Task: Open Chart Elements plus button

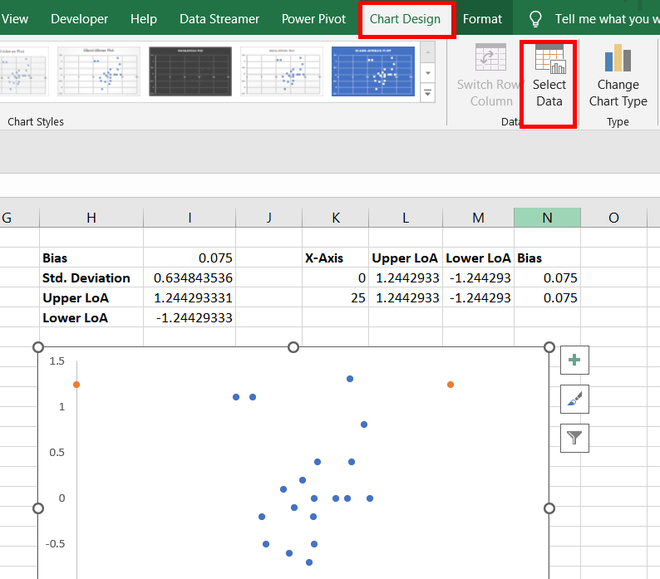Action: coord(575,361)
